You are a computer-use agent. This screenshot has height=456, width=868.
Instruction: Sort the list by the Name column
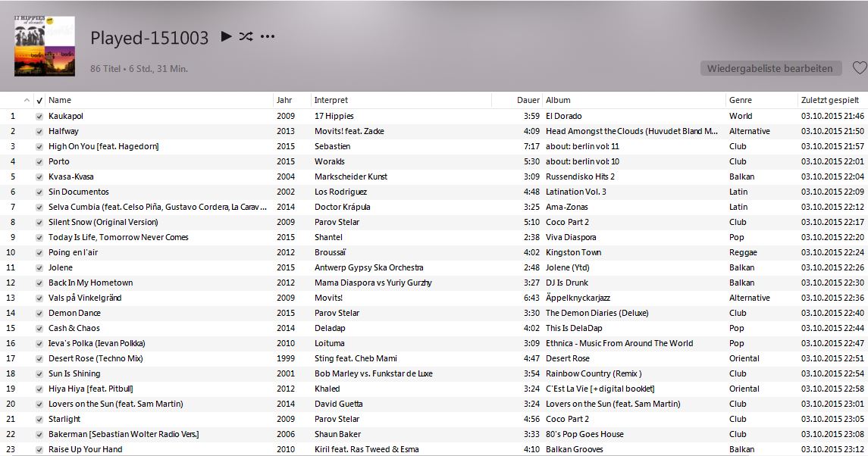tap(58, 99)
